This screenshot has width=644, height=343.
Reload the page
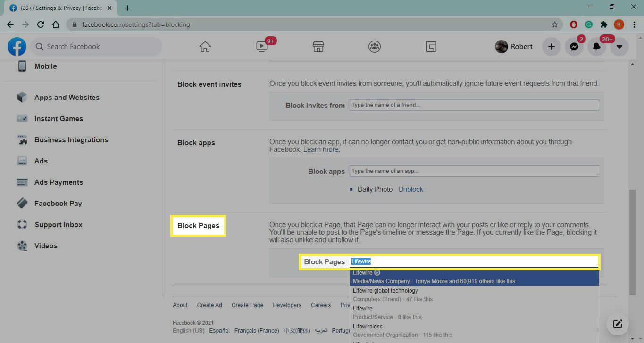pyautogui.click(x=41, y=24)
